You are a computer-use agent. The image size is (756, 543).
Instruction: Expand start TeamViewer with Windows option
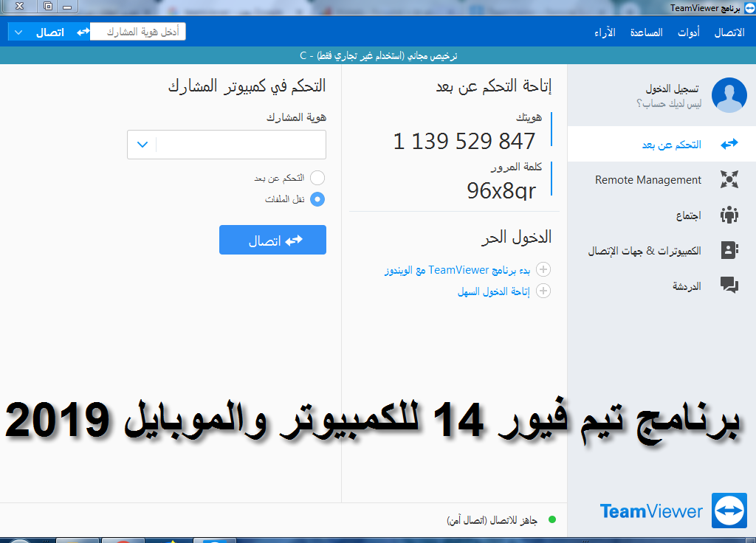tap(543, 270)
